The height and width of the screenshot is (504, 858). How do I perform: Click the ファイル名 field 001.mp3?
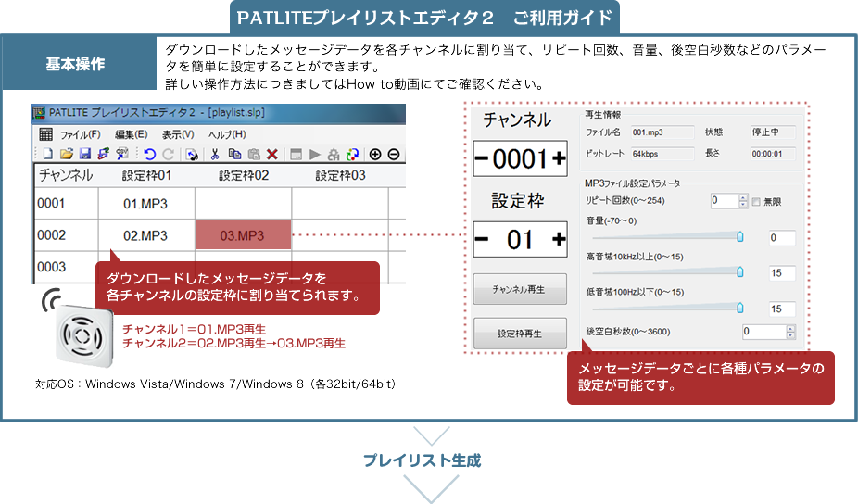[662, 132]
